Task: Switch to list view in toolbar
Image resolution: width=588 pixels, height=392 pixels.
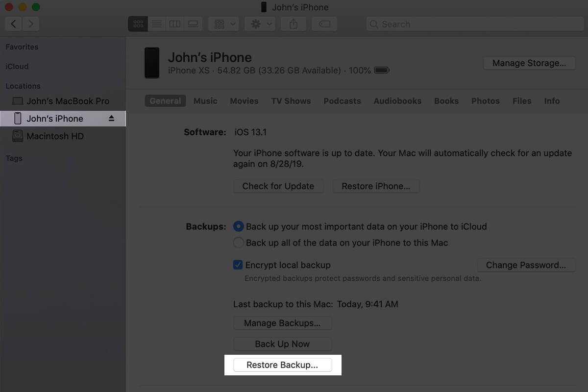Action: click(157, 24)
